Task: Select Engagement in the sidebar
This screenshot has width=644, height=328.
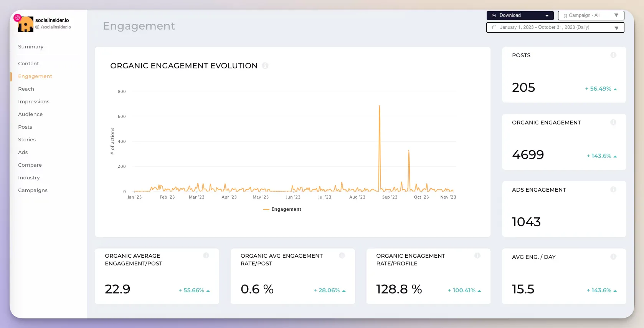Action: coord(35,76)
